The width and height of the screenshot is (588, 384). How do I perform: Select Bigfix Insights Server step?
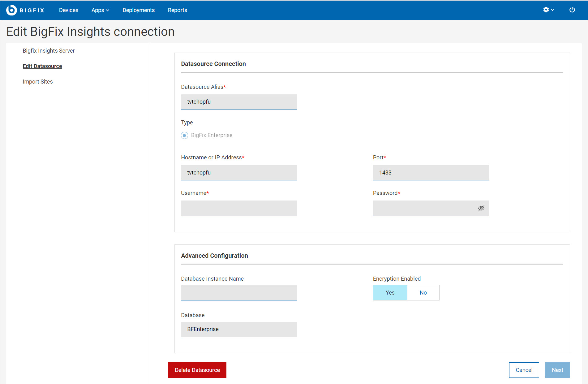tap(49, 51)
